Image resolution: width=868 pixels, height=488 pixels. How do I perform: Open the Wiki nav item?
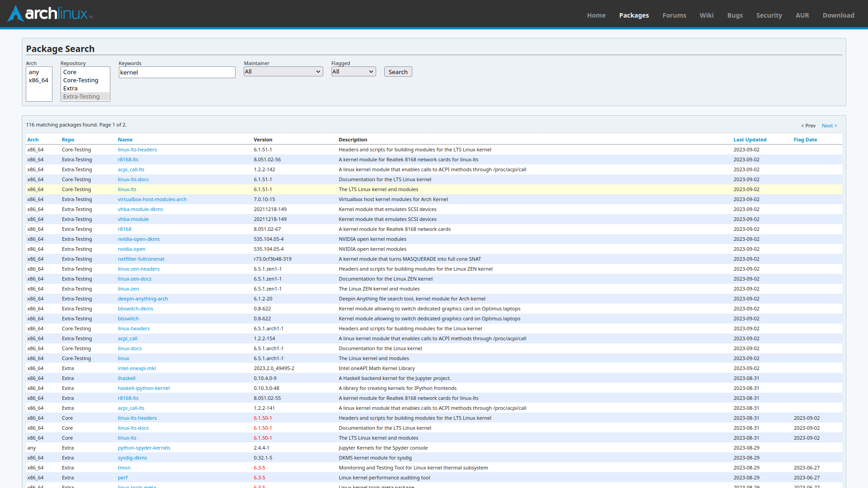click(706, 15)
